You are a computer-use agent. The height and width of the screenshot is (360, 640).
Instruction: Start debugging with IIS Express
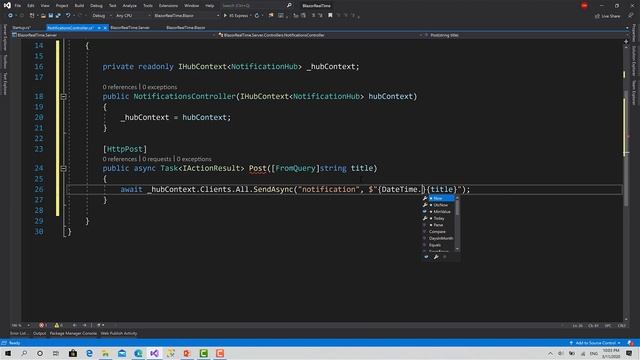point(236,16)
